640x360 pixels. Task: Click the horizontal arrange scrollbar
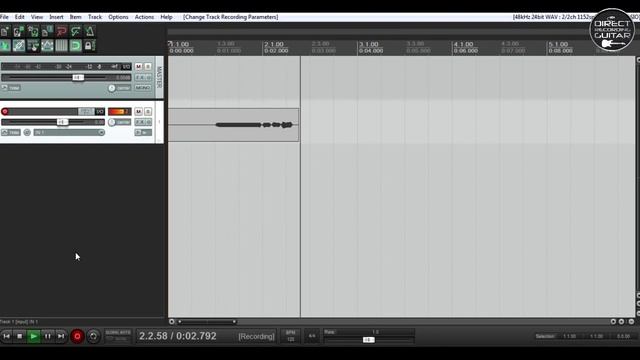(207, 322)
